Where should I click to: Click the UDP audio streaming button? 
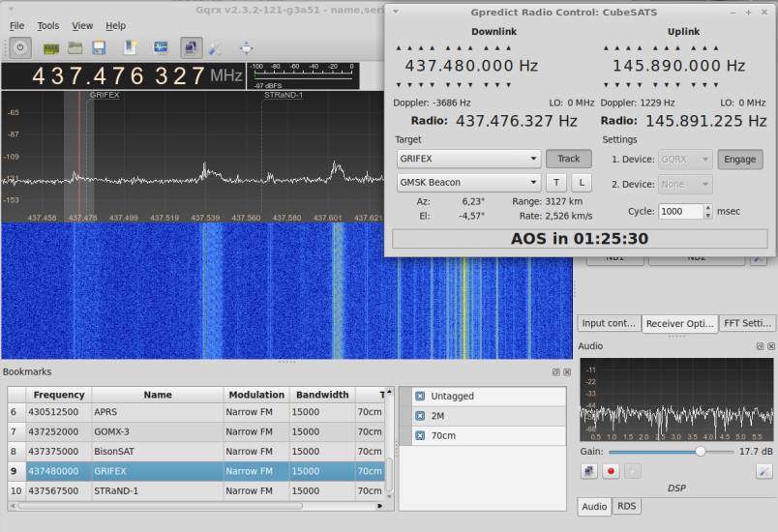pos(589,471)
